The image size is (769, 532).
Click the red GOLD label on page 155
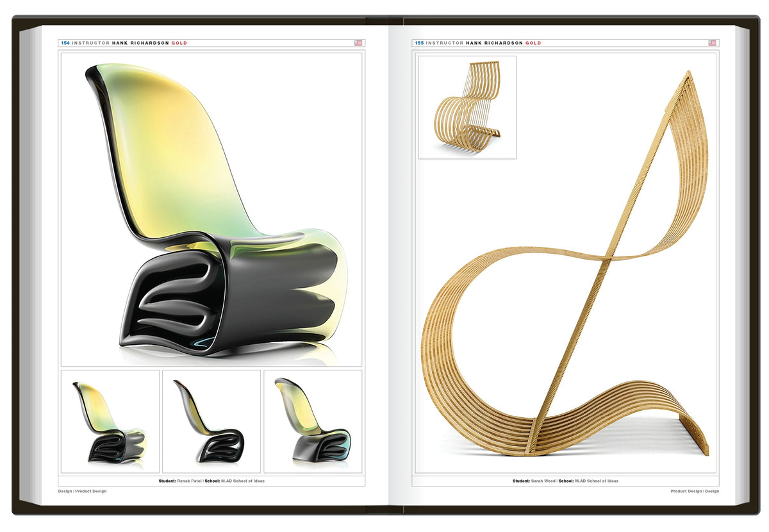[x=533, y=43]
